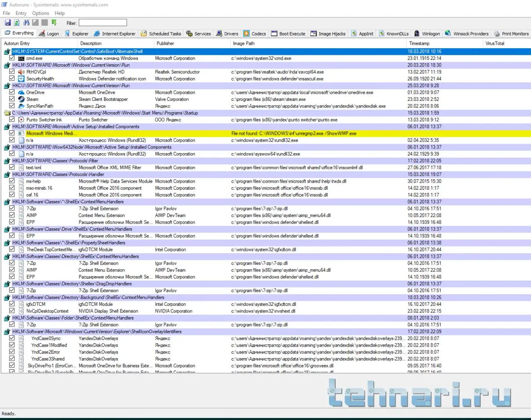Screen dimensions: 531x420
Task: Click the OneDrive cloud icon in list
Action: [x=21, y=93]
